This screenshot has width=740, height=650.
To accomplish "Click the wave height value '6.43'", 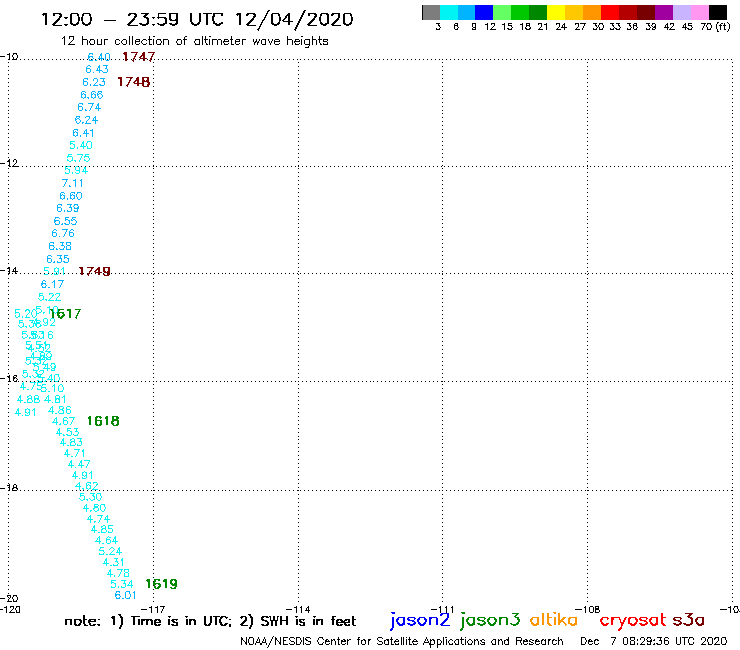I will (97, 69).
